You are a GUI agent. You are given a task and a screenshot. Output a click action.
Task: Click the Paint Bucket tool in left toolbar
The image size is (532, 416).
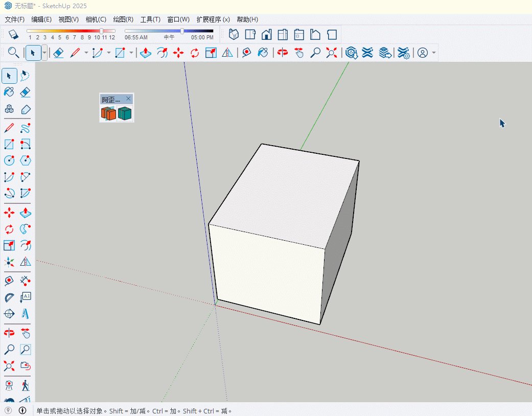(9, 92)
